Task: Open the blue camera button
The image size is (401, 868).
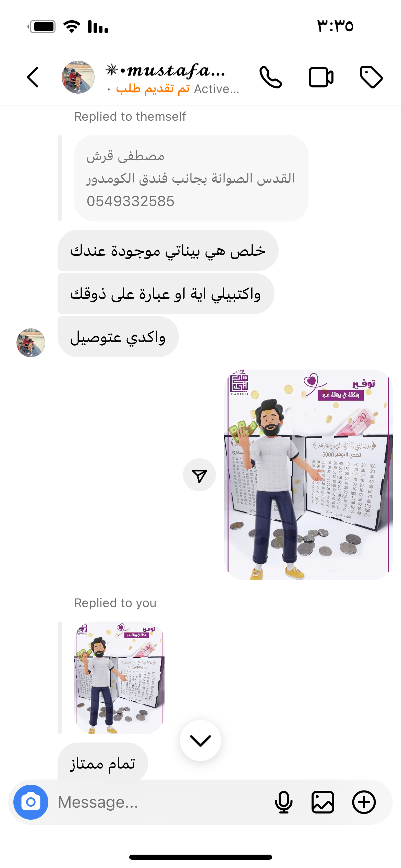Action: 31,802
